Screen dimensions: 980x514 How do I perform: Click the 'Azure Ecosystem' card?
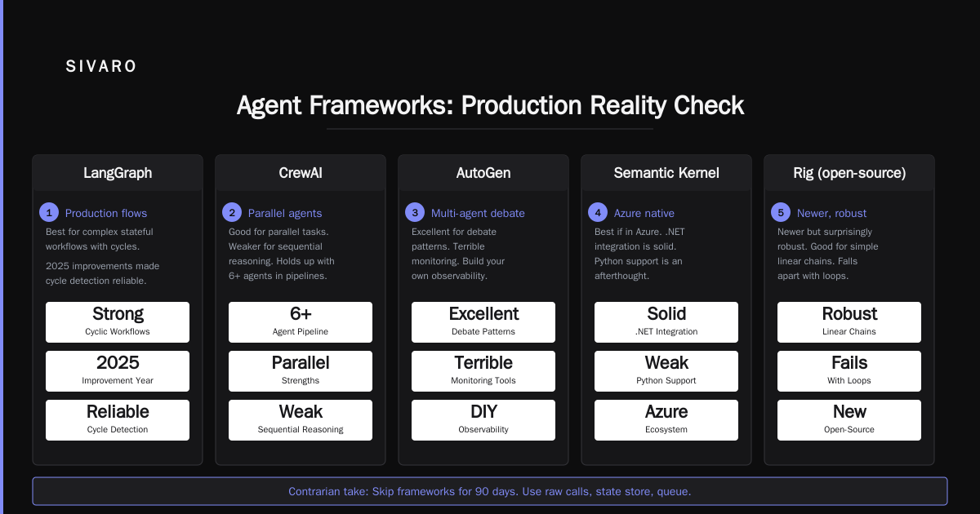pyautogui.click(x=666, y=420)
